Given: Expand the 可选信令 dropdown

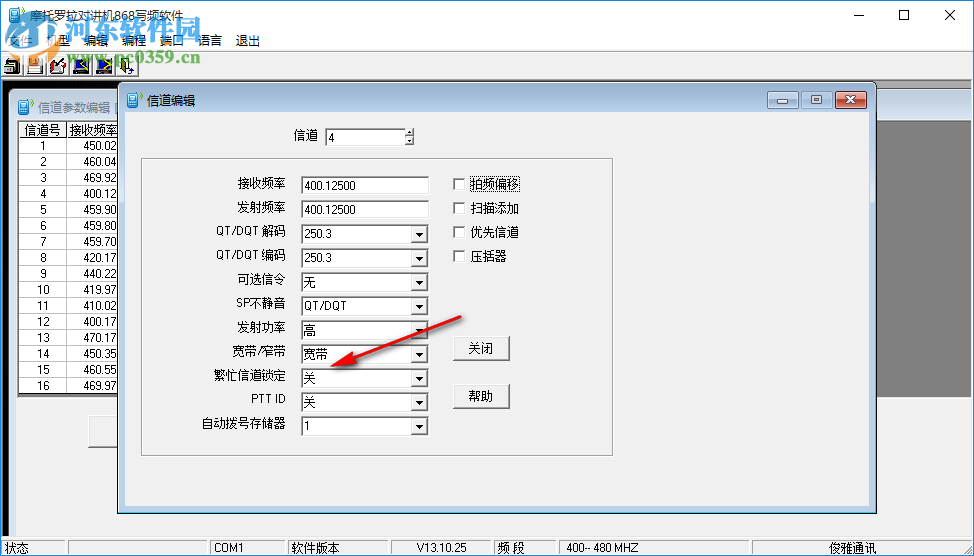Looking at the screenshot, I should [419, 283].
